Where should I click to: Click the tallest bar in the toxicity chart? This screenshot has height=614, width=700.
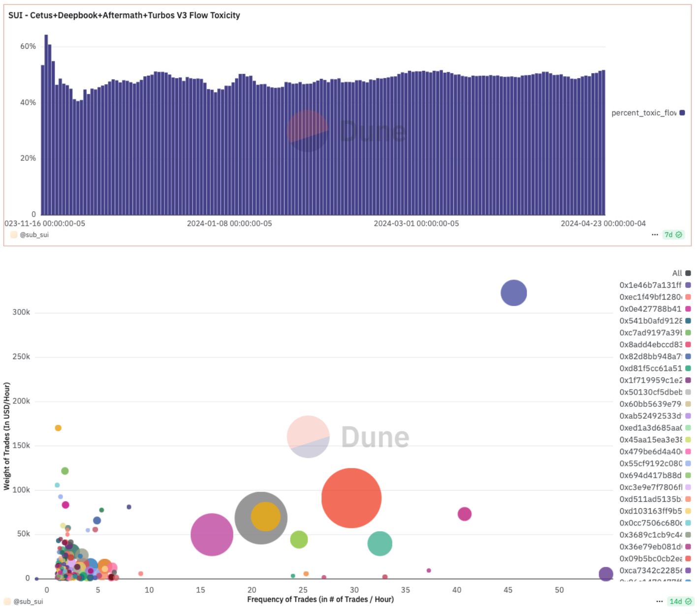tap(46, 123)
